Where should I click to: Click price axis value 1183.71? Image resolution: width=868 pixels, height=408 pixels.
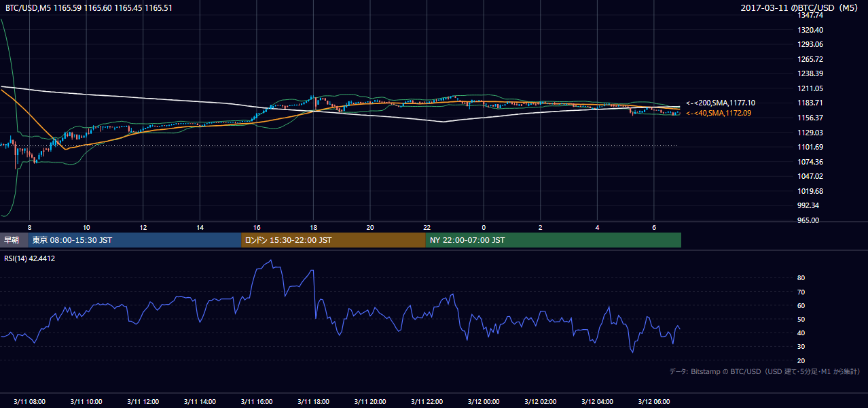pos(812,103)
